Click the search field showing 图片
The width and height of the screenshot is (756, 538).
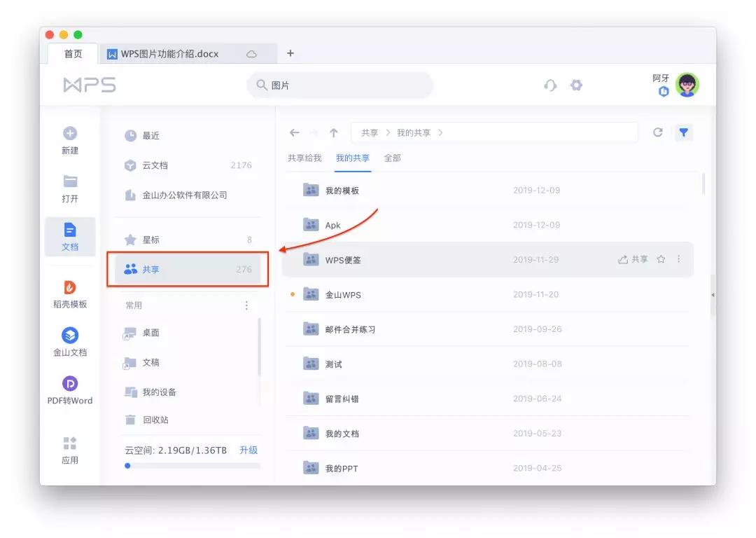339,84
